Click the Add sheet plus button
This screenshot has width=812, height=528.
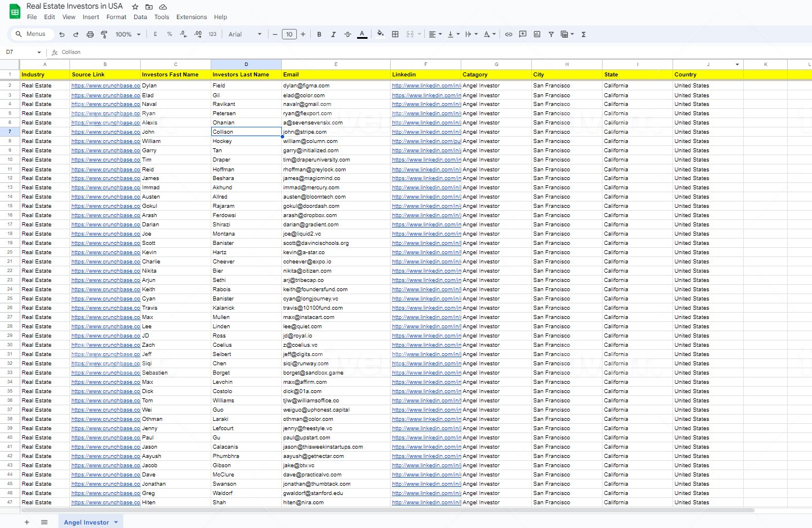27,522
